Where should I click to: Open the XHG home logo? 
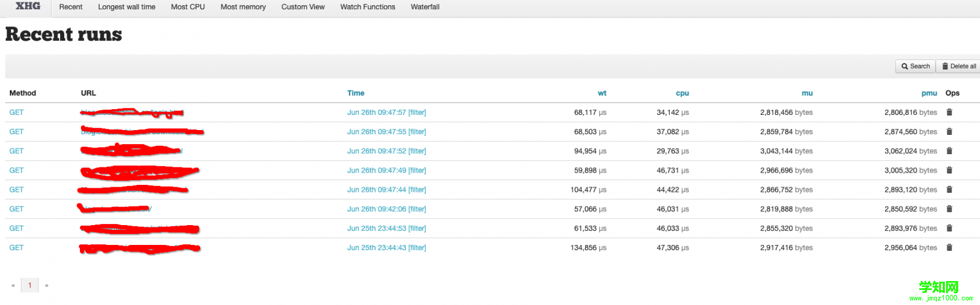click(x=28, y=6)
